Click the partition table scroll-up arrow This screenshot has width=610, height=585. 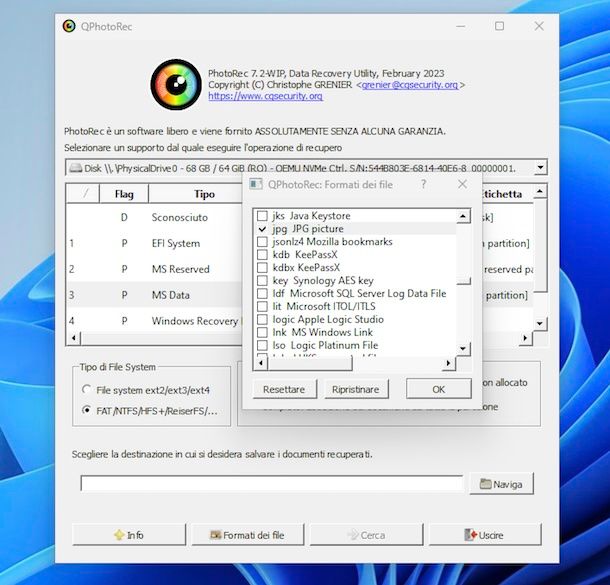tap(540, 191)
